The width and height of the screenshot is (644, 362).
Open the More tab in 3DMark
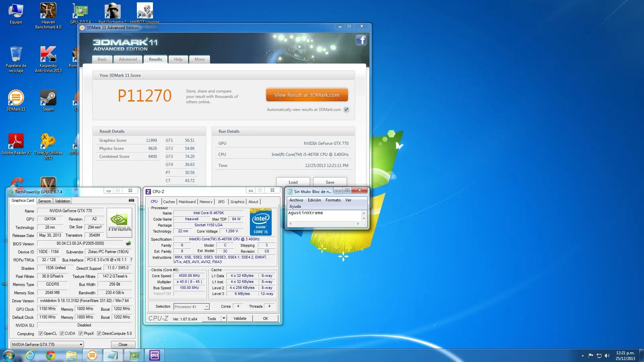(200, 59)
